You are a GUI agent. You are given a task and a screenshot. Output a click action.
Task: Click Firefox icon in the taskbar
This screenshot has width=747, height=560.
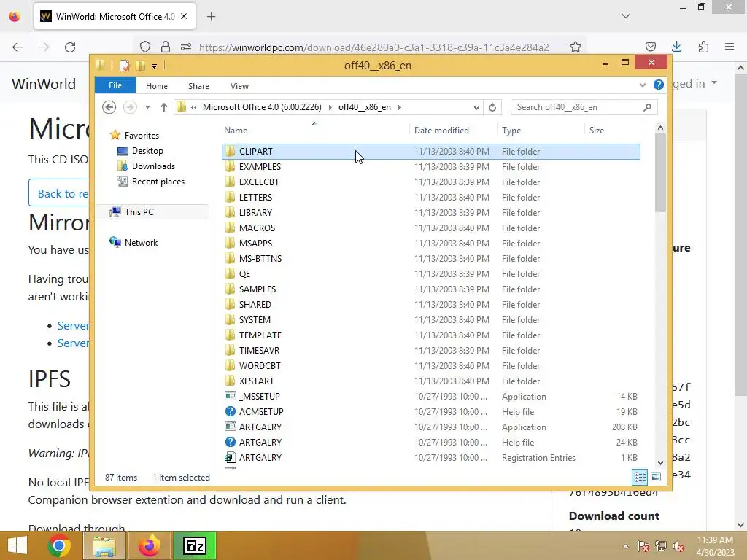pos(150,545)
